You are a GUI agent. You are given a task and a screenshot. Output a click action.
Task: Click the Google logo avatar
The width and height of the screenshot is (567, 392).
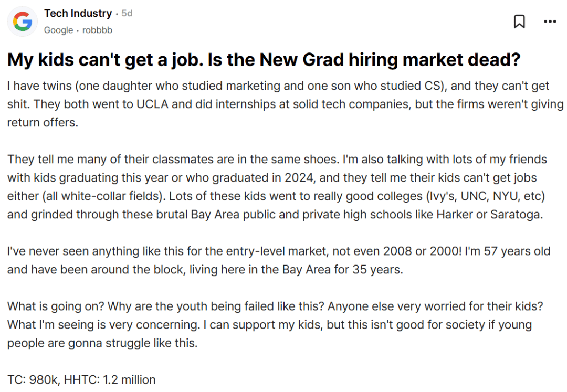[x=23, y=22]
